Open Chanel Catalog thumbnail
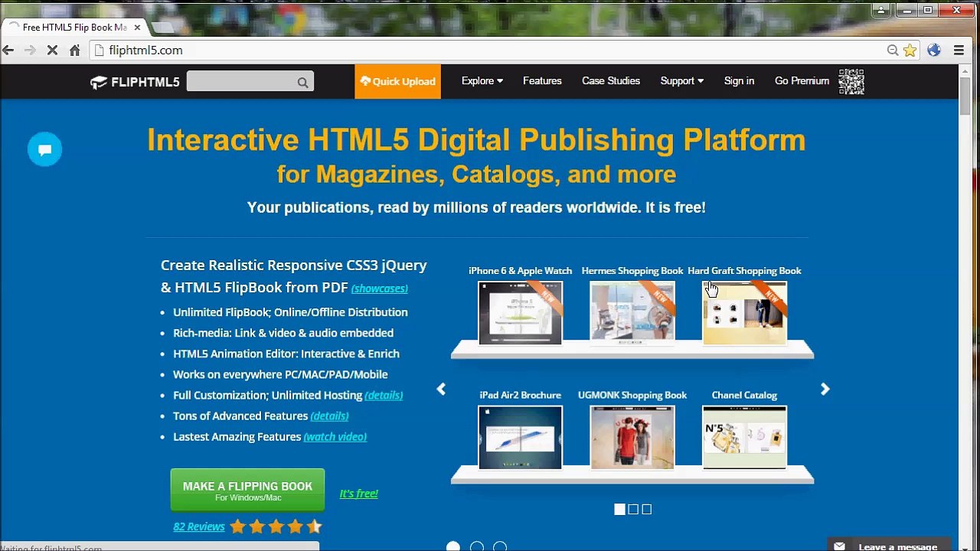This screenshot has width=980, height=551. click(744, 438)
